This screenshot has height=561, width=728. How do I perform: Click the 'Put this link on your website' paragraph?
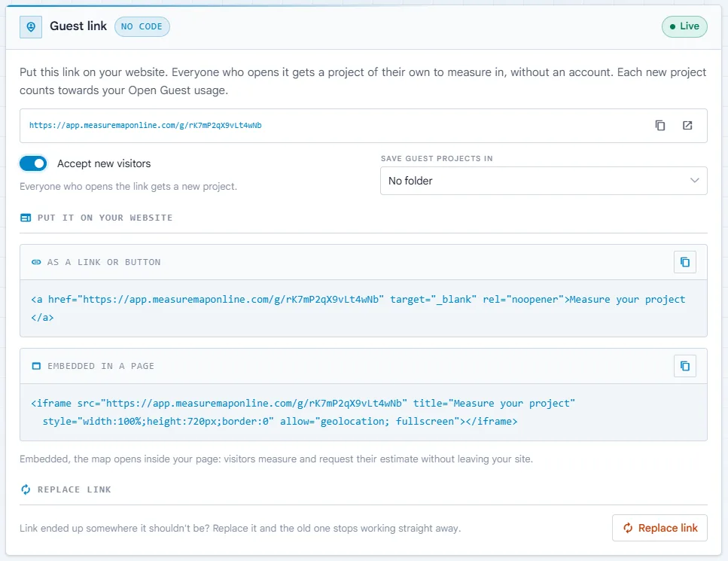[363, 81]
